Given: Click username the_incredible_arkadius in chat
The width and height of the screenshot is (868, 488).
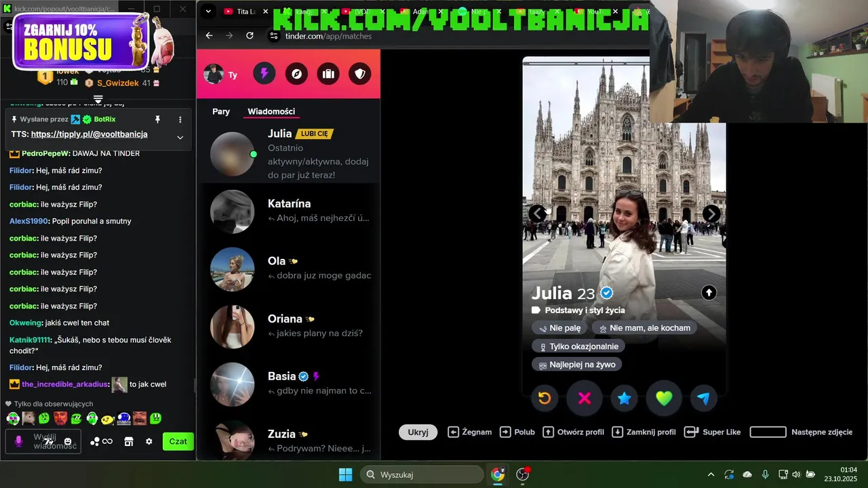Looking at the screenshot, I should click(64, 384).
